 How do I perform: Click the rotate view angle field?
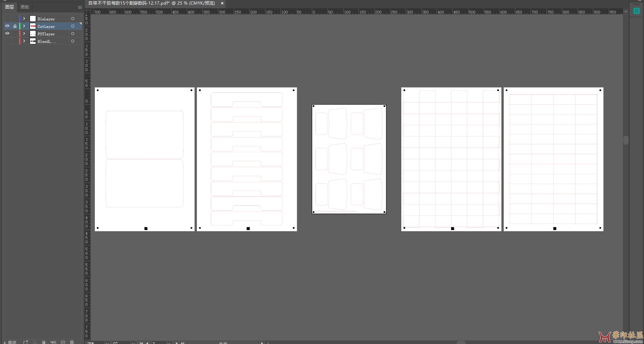tap(121, 343)
